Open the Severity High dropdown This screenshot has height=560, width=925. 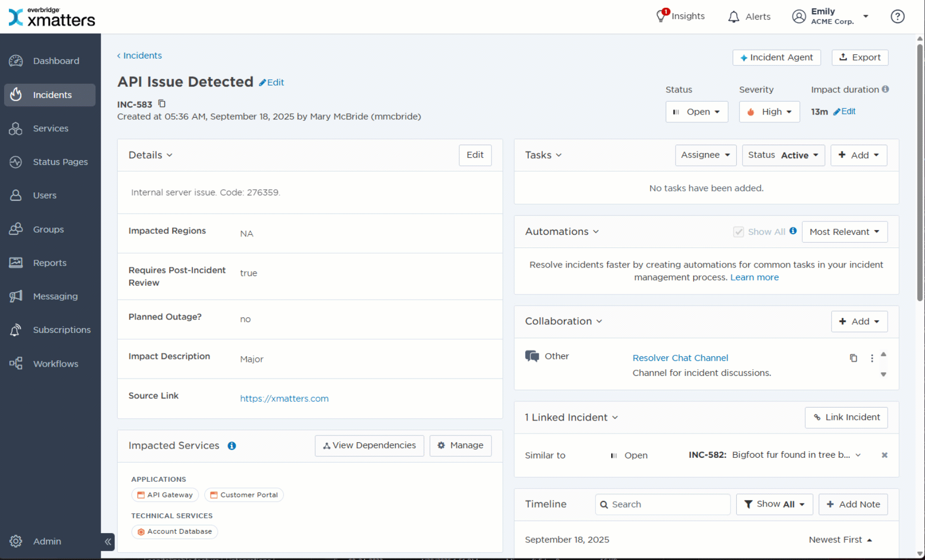pos(769,112)
